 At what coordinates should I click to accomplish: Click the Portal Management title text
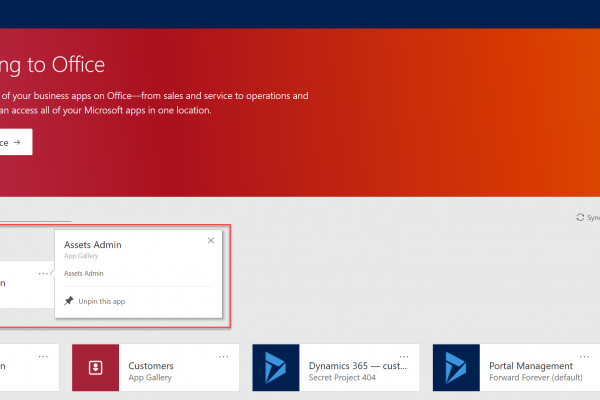coord(531,366)
